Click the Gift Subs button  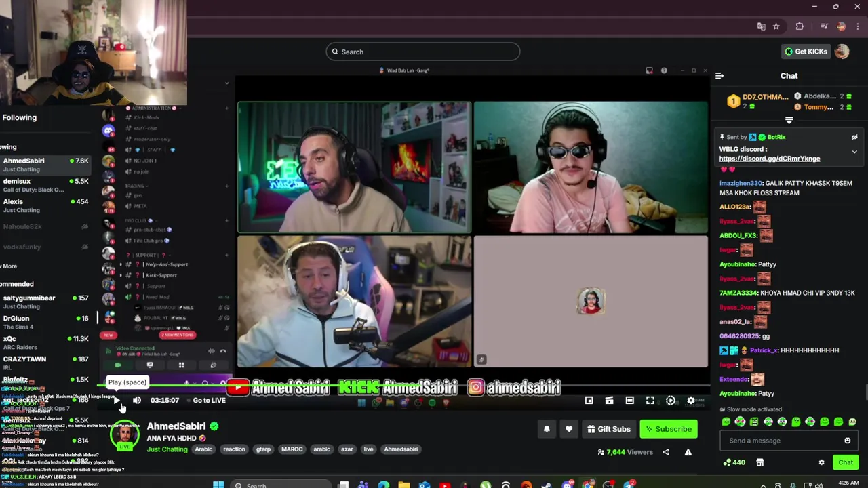point(609,429)
